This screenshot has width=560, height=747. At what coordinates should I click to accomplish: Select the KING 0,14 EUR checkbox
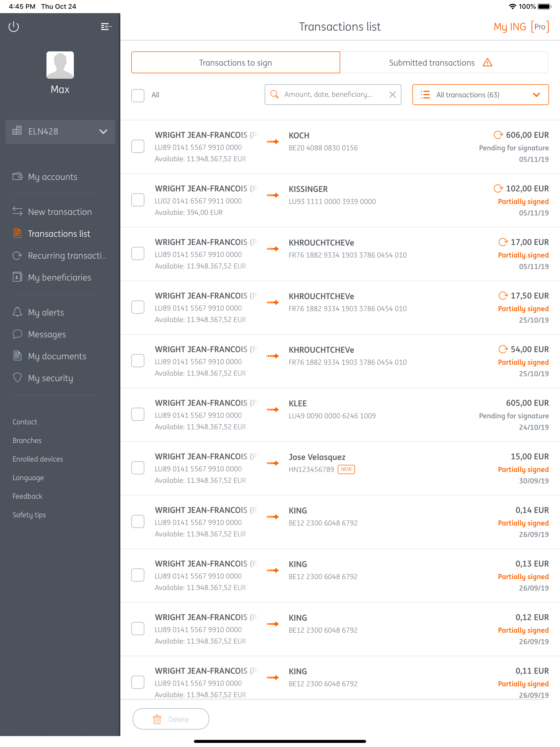pos(138,521)
